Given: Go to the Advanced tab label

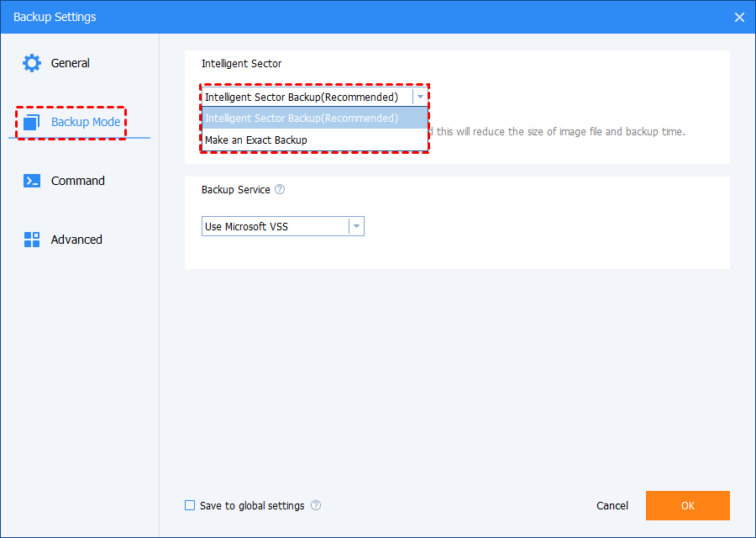Looking at the screenshot, I should 76,240.
